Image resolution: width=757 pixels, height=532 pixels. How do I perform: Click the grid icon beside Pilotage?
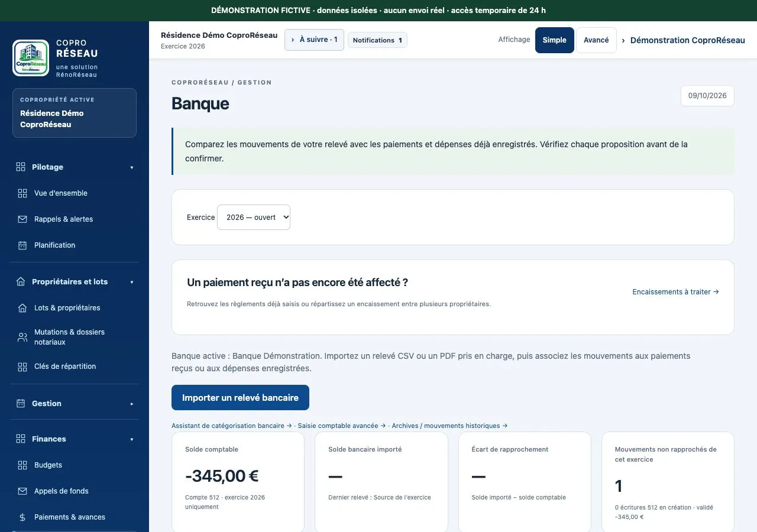click(21, 167)
